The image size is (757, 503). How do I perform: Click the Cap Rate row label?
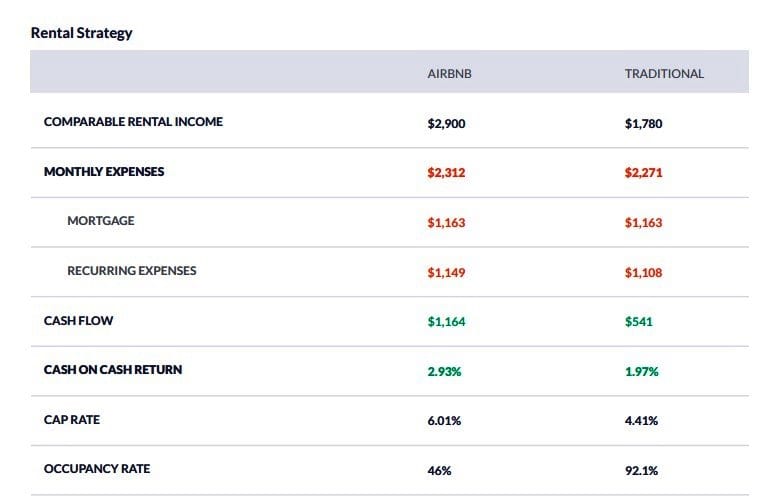pyautogui.click(x=72, y=420)
